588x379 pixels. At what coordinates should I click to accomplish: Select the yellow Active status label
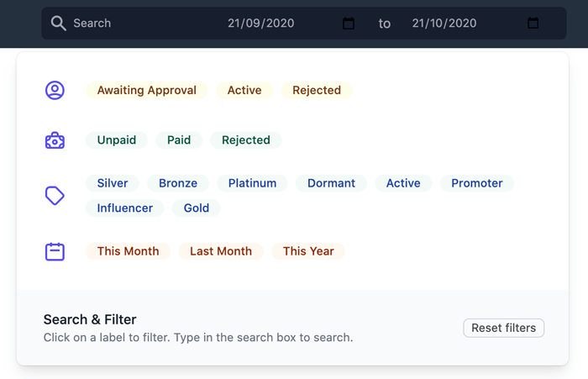pyautogui.click(x=244, y=91)
